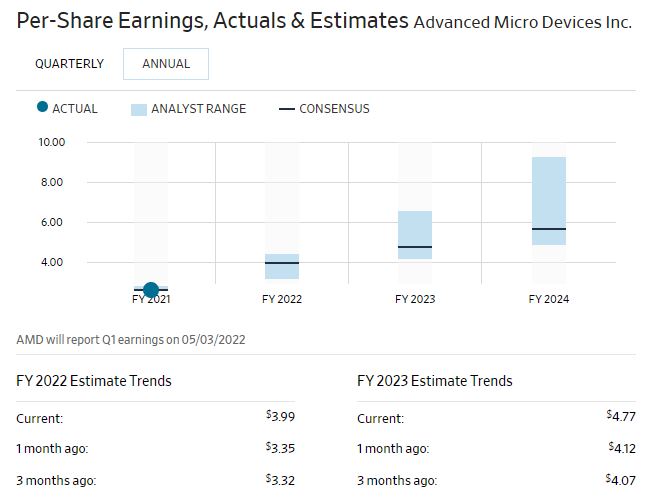Click the FY 2022 axis label
This screenshot has width=647, height=501.
coord(282,299)
